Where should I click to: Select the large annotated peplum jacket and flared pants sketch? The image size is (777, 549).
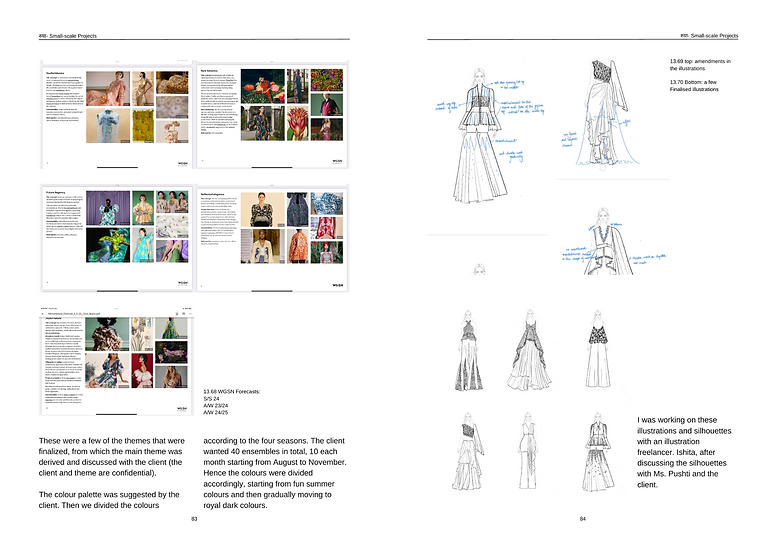pyautogui.click(x=481, y=136)
